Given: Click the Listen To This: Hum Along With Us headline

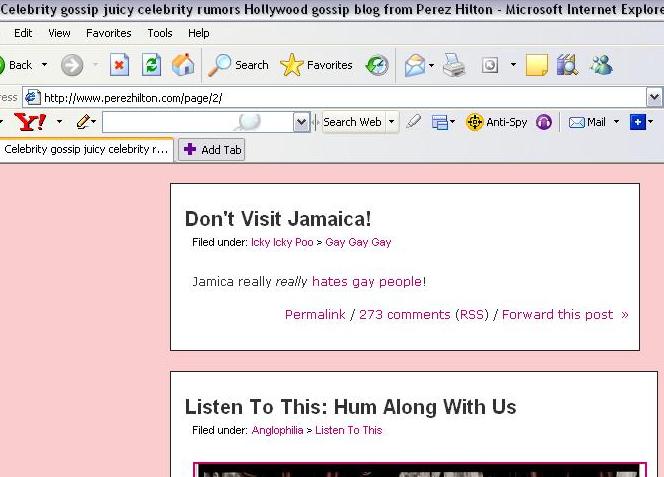Looking at the screenshot, I should 351,407.
